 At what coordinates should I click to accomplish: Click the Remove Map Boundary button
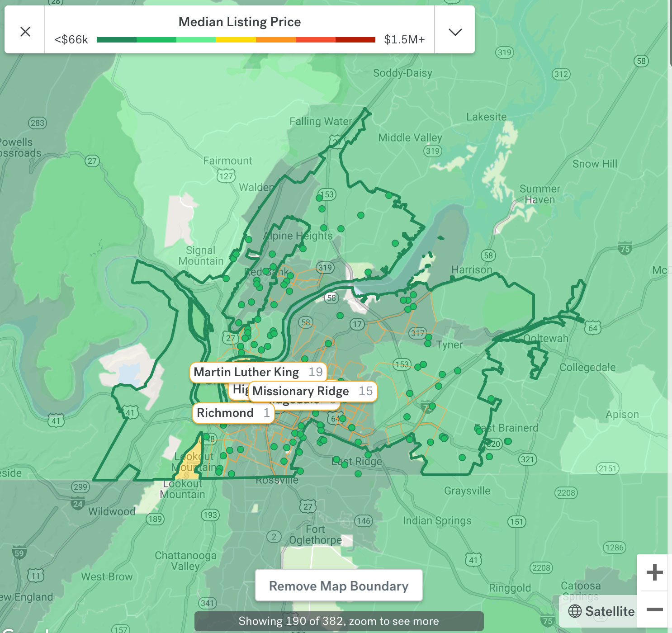point(339,586)
